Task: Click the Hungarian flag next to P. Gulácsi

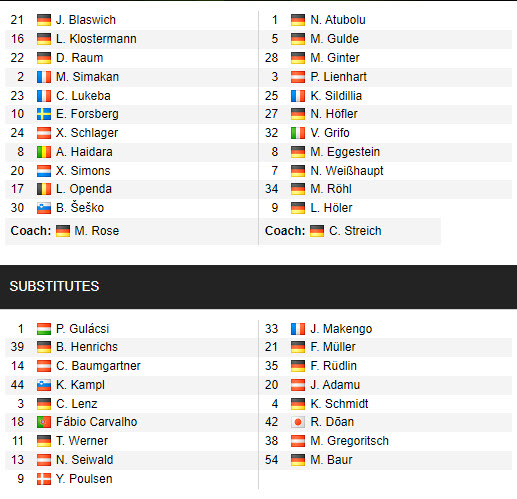Action: (44, 329)
